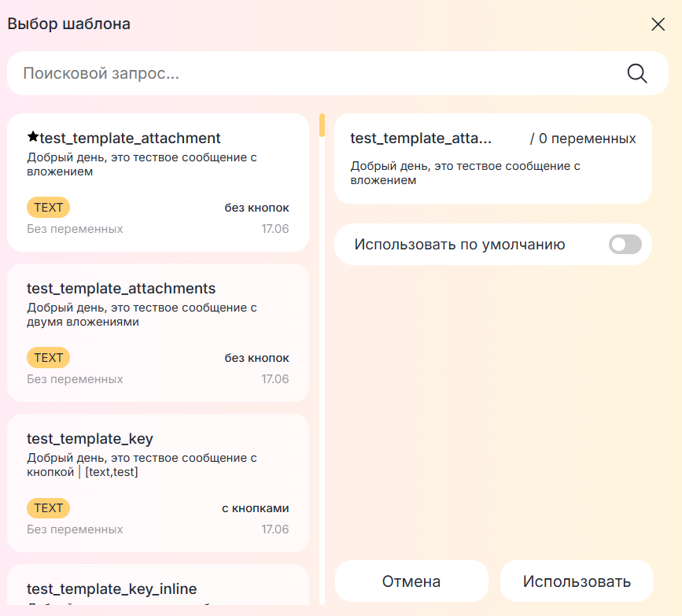
Task: Click 'без кнопок' label on test_template_attachments
Action: pyautogui.click(x=256, y=358)
